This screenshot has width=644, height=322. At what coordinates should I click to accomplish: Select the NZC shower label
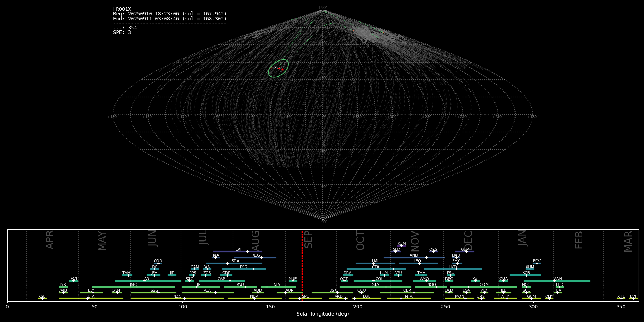pyautogui.click(x=177, y=297)
